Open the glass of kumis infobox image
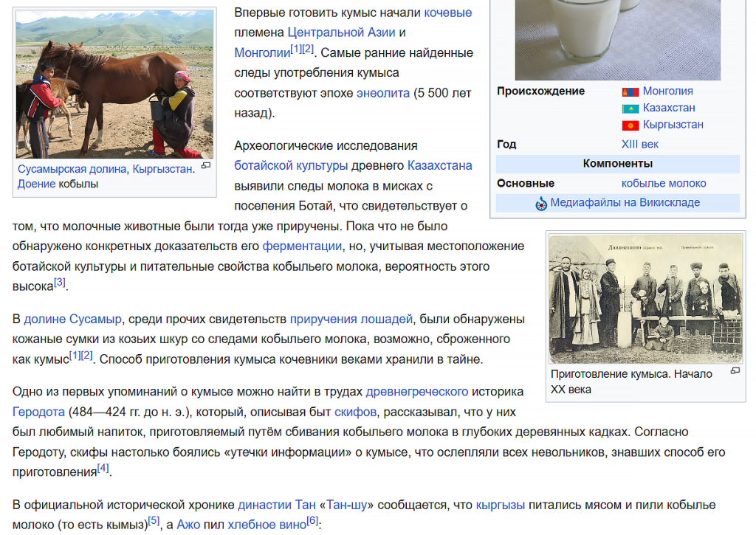This screenshot has width=756, height=535. pos(618,40)
